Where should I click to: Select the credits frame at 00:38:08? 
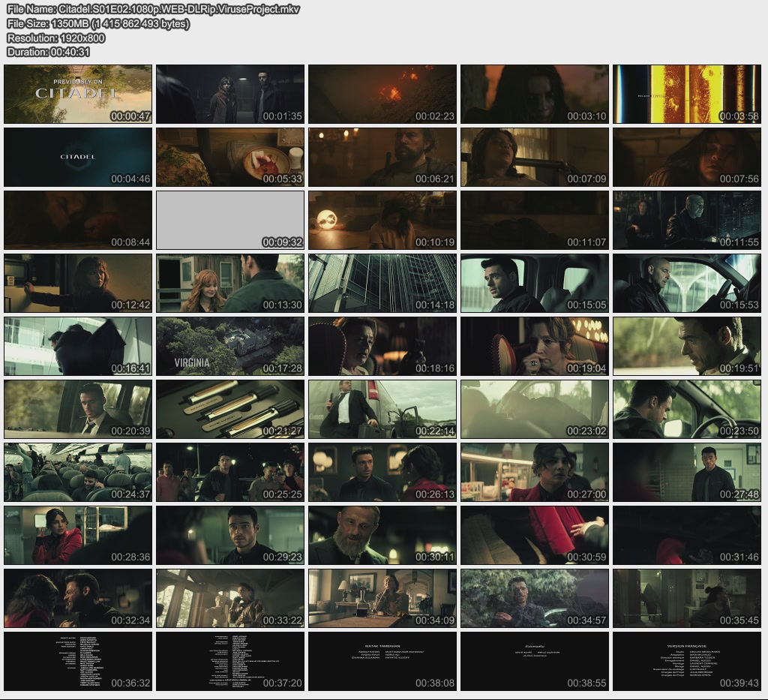[x=382, y=661]
